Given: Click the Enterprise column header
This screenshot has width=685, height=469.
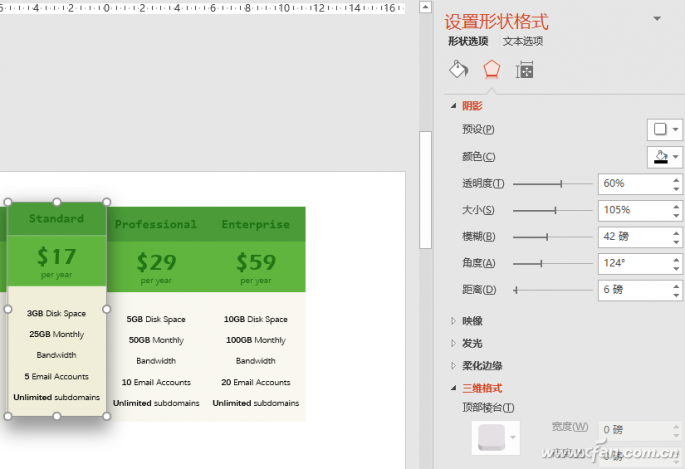Looking at the screenshot, I should 256,224.
